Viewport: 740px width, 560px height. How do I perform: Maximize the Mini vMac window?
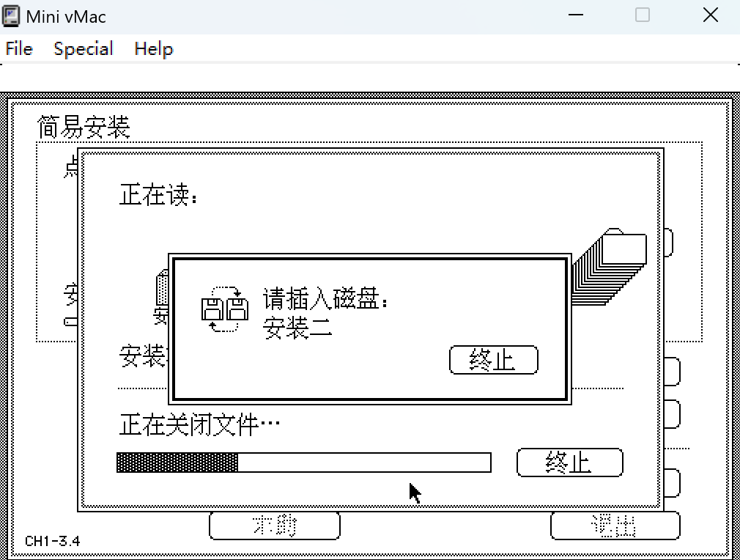pos(643,15)
